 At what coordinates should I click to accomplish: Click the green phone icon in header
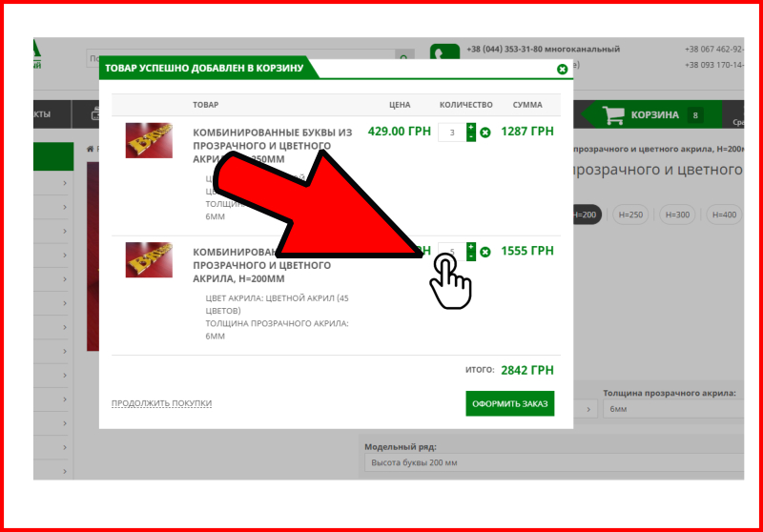tap(443, 57)
